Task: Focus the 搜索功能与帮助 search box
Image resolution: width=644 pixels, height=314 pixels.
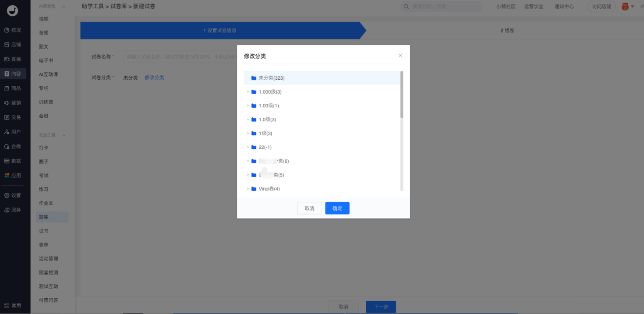Action: point(441,7)
